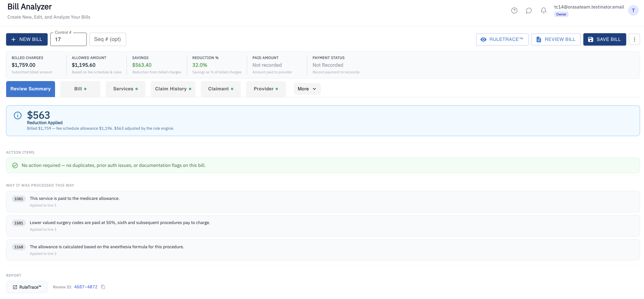Focus the Control # field
644x299 pixels.
click(68, 39)
